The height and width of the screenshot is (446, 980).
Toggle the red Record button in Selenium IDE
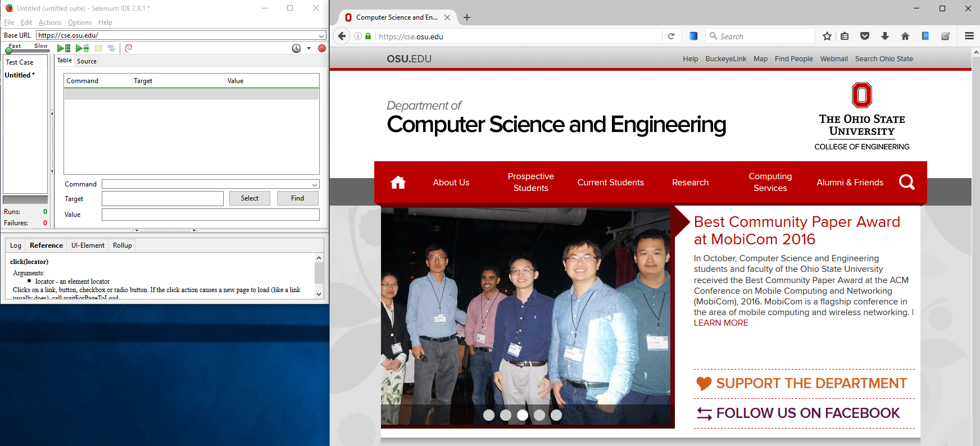(x=322, y=48)
